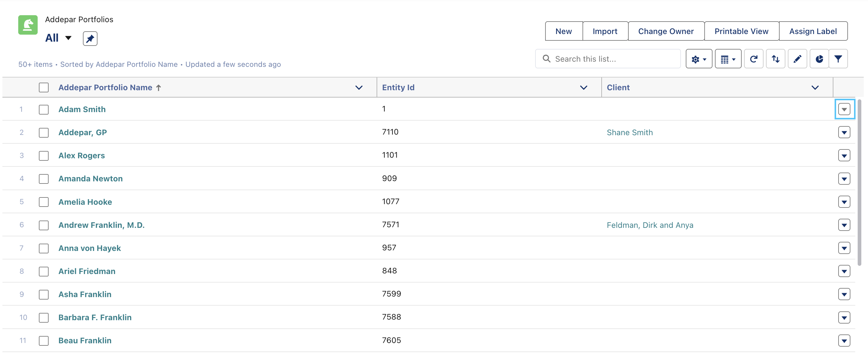Tick the Beau Franklin checkbox
The image size is (868, 353).
pyautogui.click(x=43, y=341)
